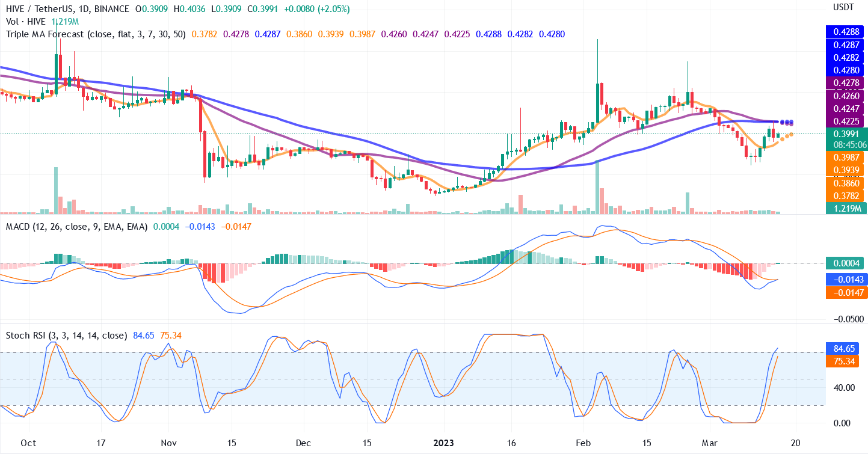
Task: Click the MACD legend value 0.0004
Action: (166, 226)
